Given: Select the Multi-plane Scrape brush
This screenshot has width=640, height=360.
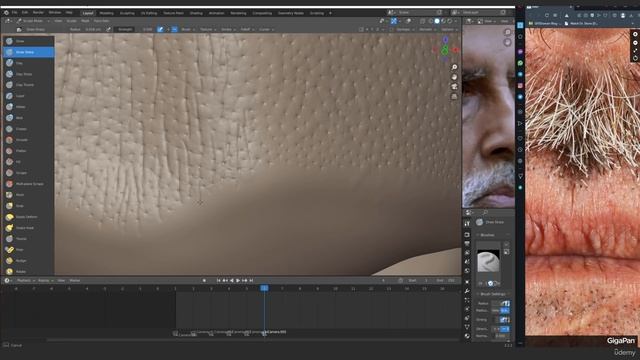Looking at the screenshot, I should point(28,184).
